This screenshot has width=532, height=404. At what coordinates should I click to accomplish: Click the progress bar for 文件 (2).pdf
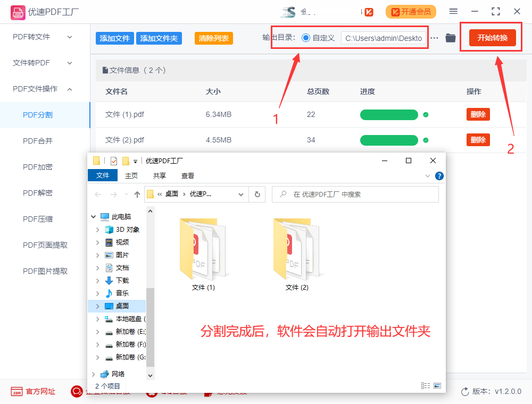[389, 140]
